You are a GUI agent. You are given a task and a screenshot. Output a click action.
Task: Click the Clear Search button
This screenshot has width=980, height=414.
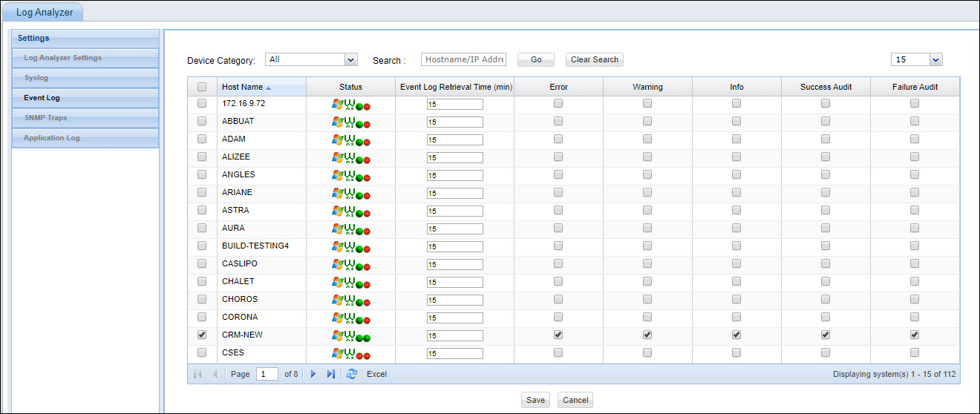coord(595,59)
